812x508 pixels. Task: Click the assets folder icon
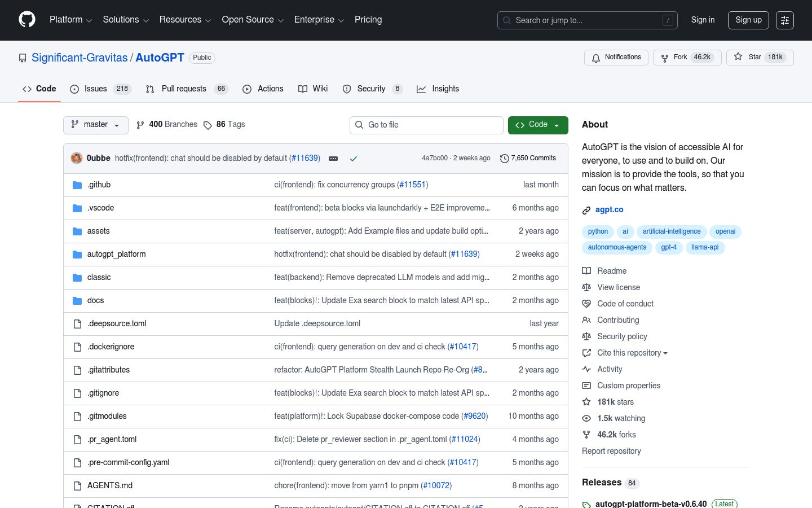coord(77,231)
